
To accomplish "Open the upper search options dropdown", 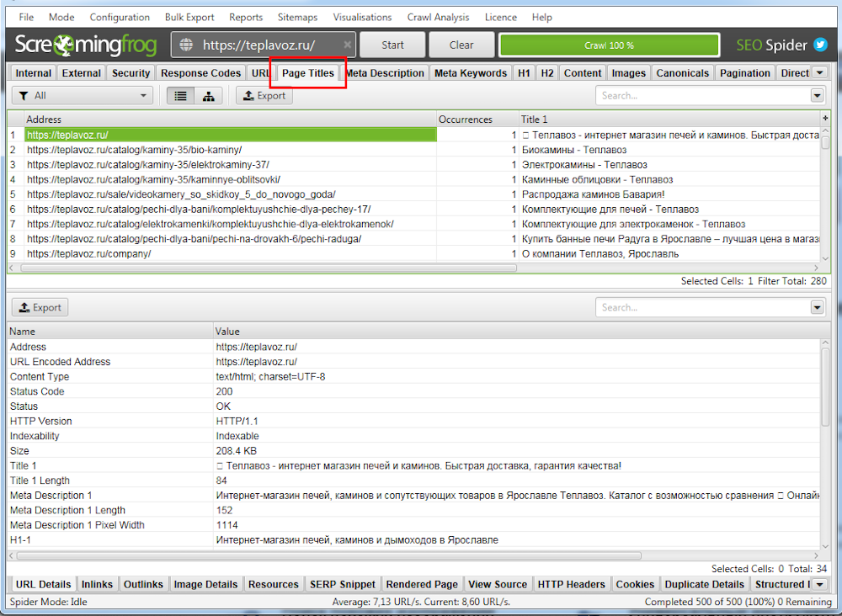I will (817, 96).
